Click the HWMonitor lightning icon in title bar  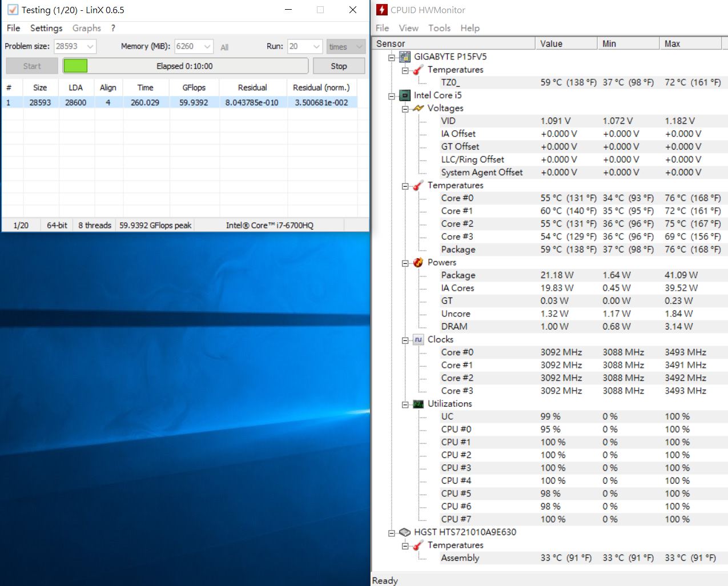(x=382, y=10)
